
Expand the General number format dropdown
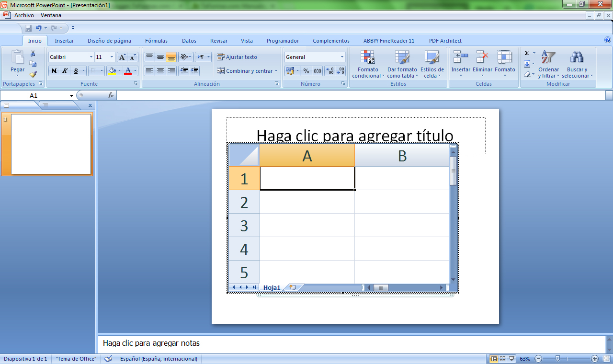342,57
